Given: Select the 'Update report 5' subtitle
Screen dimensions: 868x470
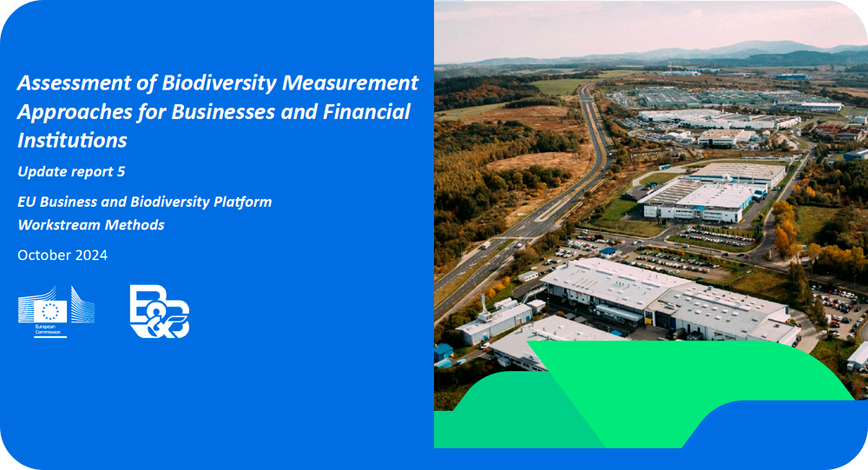Looking at the screenshot, I should (x=71, y=171).
